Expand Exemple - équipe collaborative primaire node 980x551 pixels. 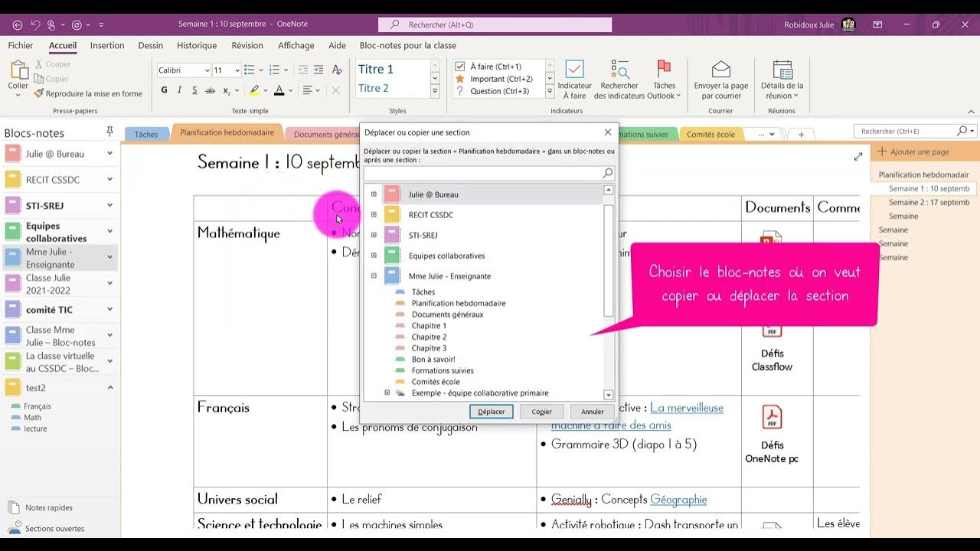click(x=387, y=393)
